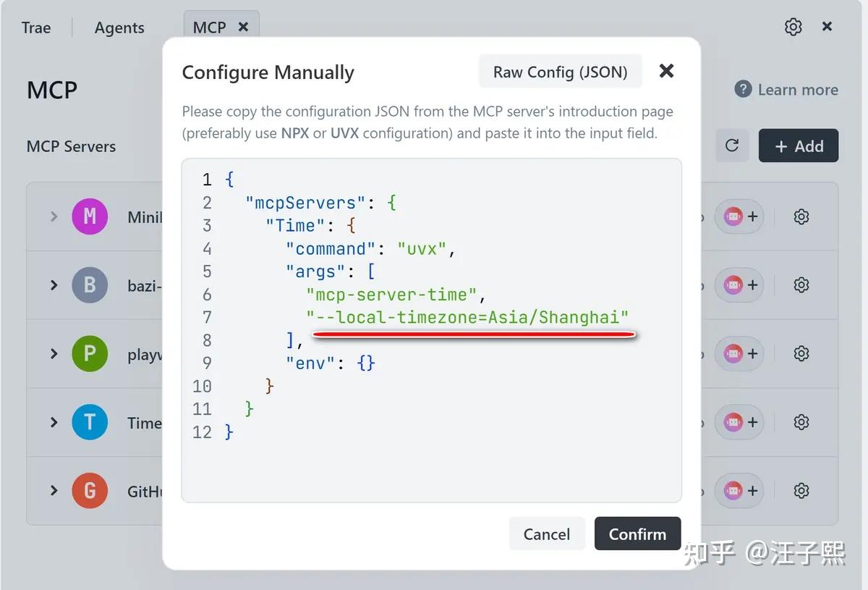
Task: Click the "env": {} line in the editor
Action: [x=331, y=363]
